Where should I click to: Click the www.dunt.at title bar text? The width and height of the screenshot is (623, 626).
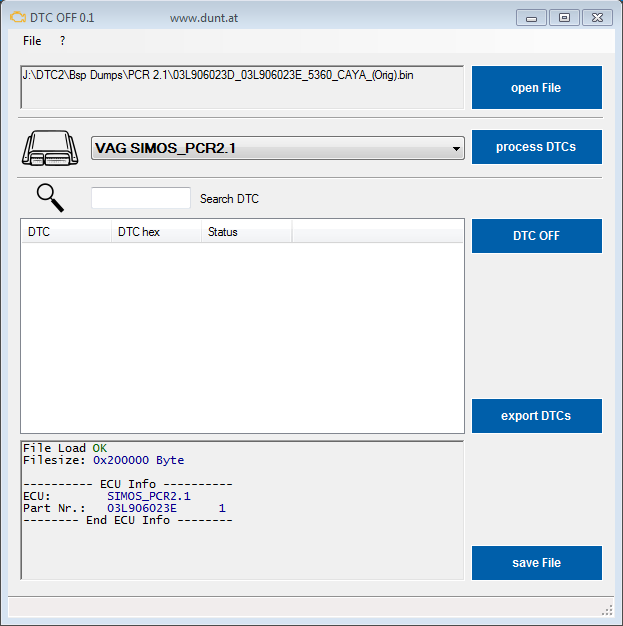point(204,18)
